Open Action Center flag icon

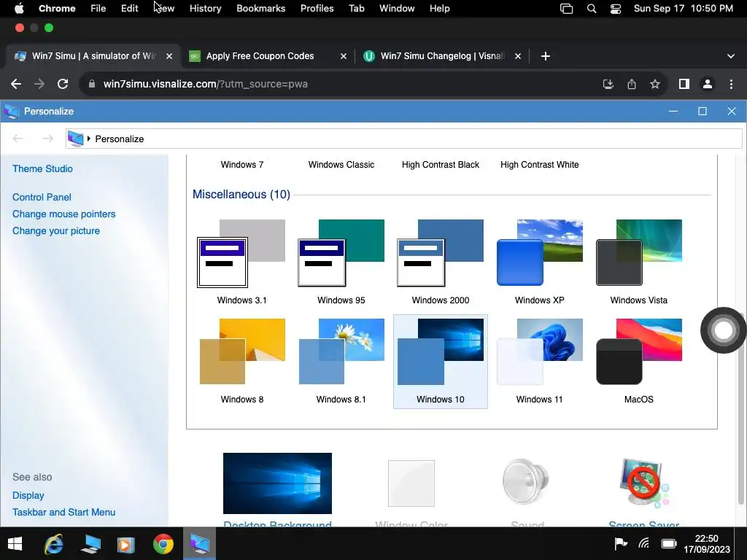[x=620, y=543]
